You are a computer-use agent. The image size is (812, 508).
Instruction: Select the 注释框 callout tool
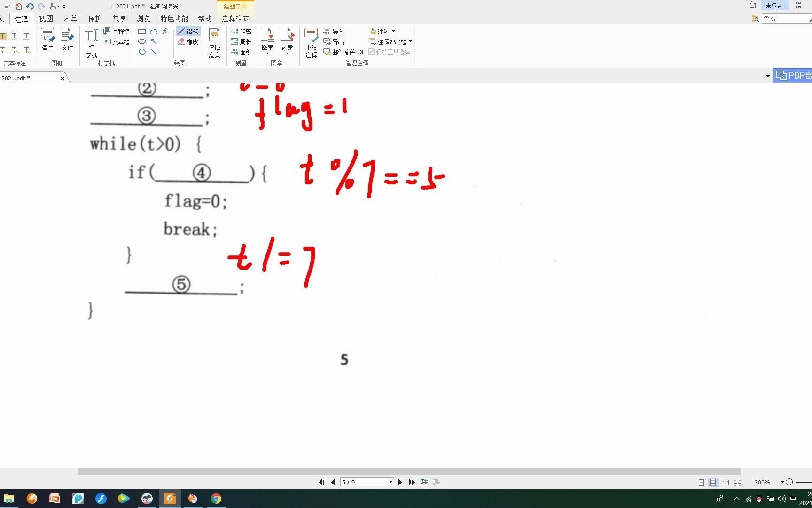coord(117,32)
